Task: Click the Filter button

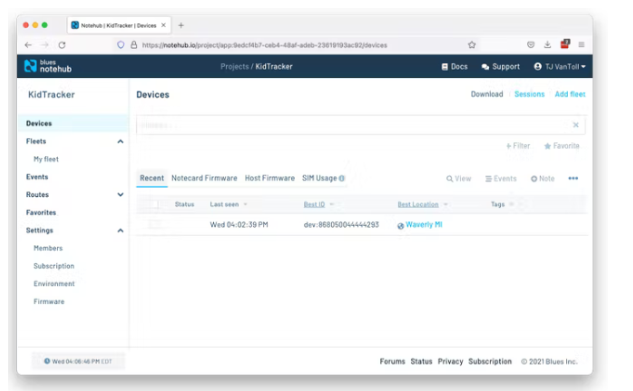Action: tap(518, 146)
